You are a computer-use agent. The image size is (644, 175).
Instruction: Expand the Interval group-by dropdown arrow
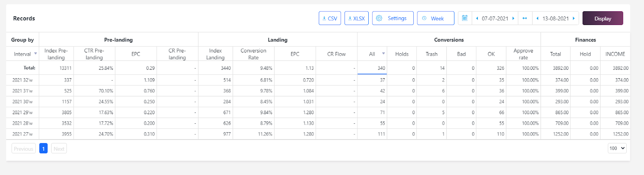coord(35,54)
